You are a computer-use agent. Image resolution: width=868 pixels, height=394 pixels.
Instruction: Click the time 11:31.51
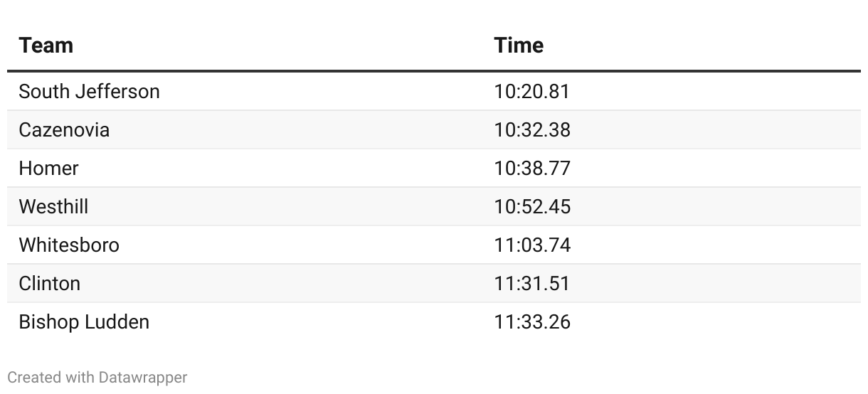[x=531, y=284]
